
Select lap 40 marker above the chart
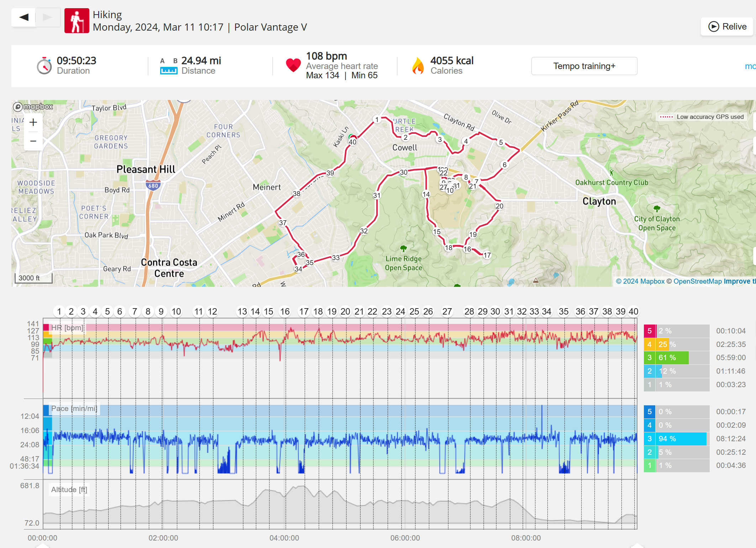point(633,312)
